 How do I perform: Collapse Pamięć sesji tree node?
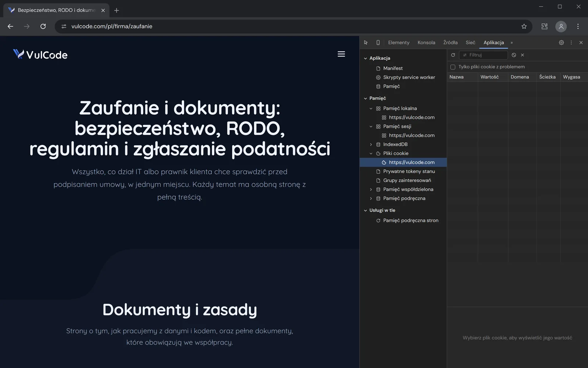click(x=371, y=127)
